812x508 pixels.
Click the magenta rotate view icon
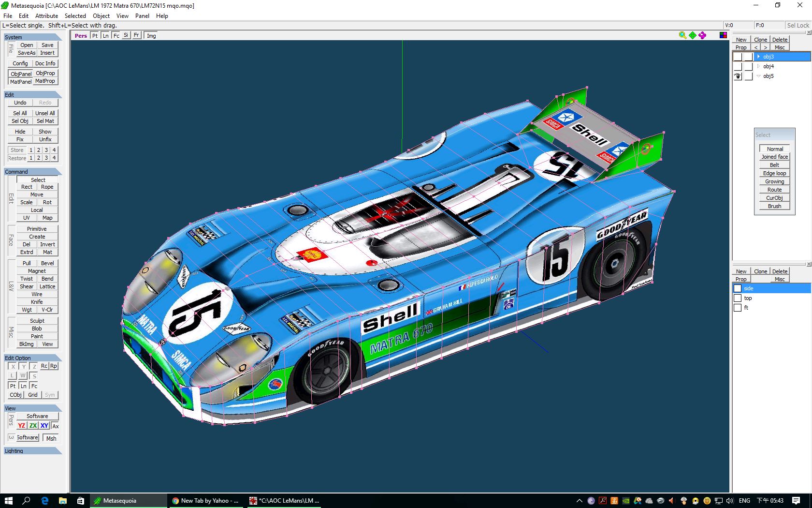[702, 35]
